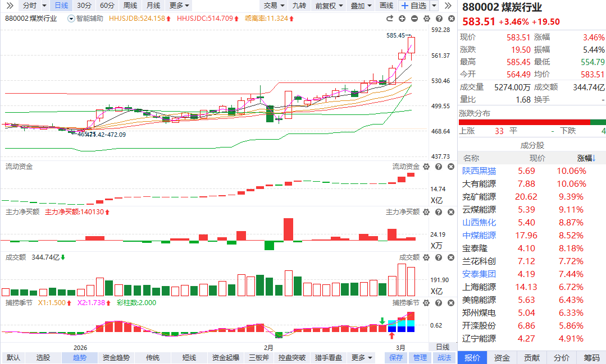Image resolution: width=606 pixels, height=364 pixels.
Task: Open help icon for 主力净买额 panel
Action: pos(438,212)
